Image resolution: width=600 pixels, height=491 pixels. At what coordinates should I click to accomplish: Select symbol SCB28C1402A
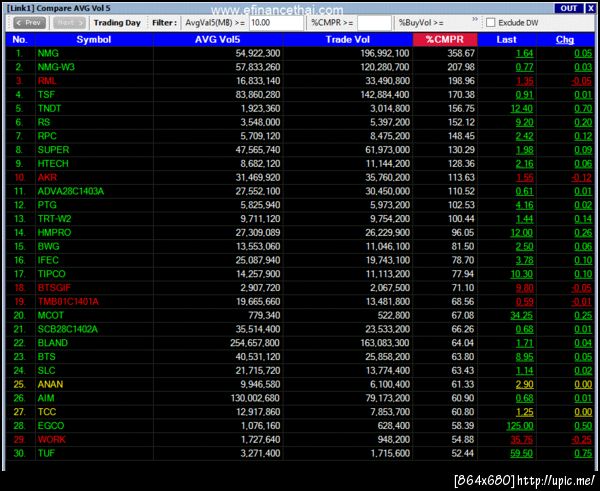68,329
